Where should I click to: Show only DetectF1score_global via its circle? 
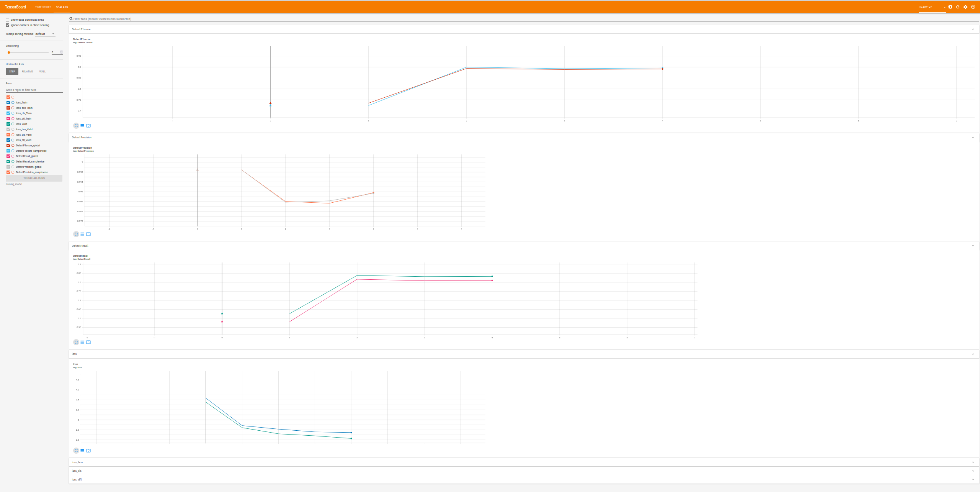click(13, 145)
